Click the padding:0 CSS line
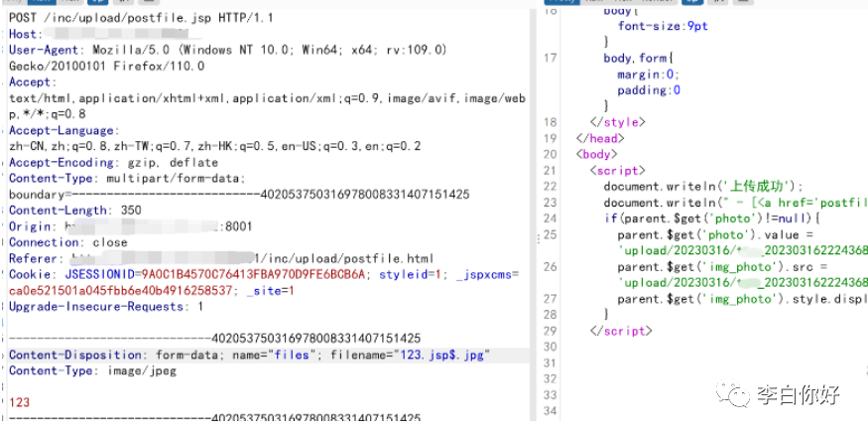This screenshot has width=868, height=433. 649,89
